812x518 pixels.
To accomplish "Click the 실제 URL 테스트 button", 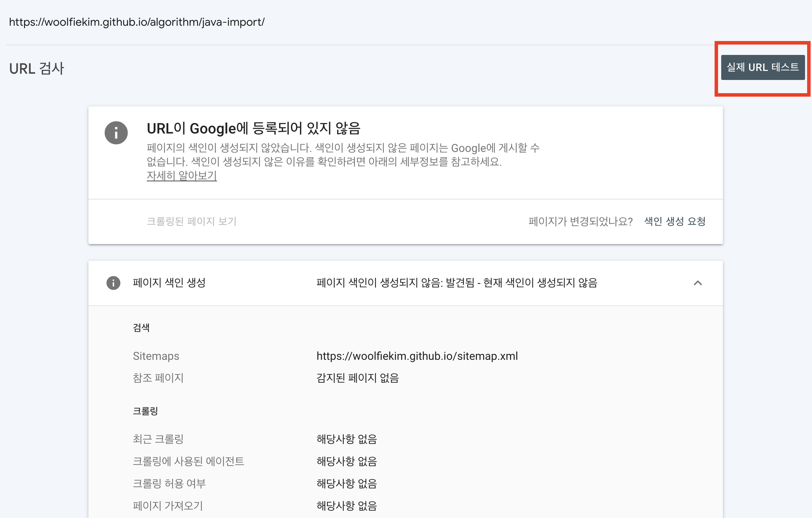I will coord(763,67).
